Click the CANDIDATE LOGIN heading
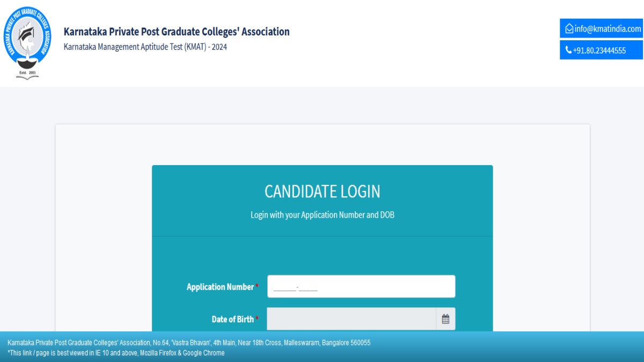The height and width of the screenshot is (362, 644). [322, 191]
